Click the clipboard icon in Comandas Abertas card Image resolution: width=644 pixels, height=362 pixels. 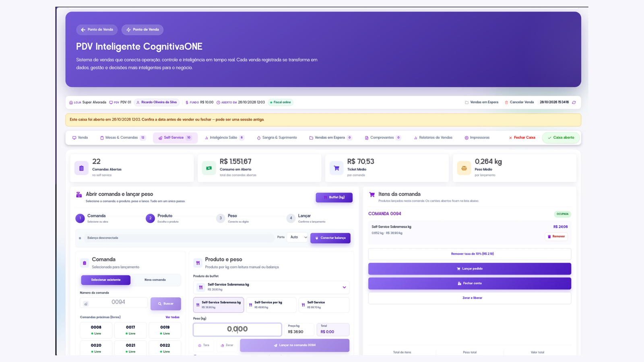[x=81, y=168]
